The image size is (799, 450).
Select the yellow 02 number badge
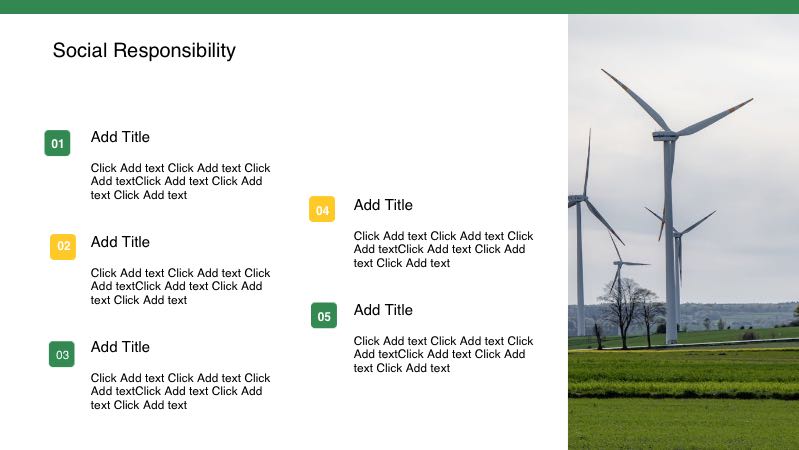pyautogui.click(x=63, y=246)
